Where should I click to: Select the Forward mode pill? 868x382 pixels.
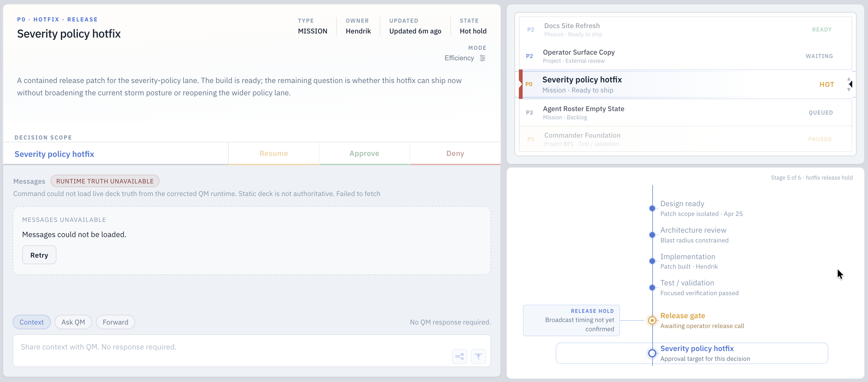click(x=115, y=322)
